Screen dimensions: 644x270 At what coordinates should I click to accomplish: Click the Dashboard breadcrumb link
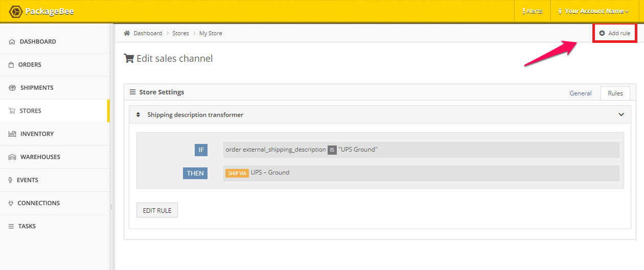[148, 33]
